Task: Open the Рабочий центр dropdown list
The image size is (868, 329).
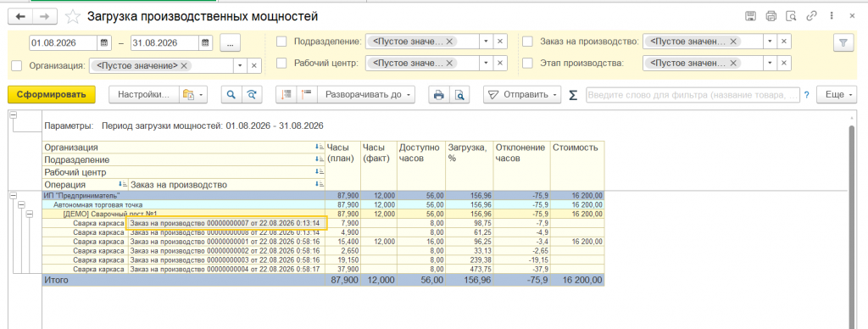Action: click(486, 63)
